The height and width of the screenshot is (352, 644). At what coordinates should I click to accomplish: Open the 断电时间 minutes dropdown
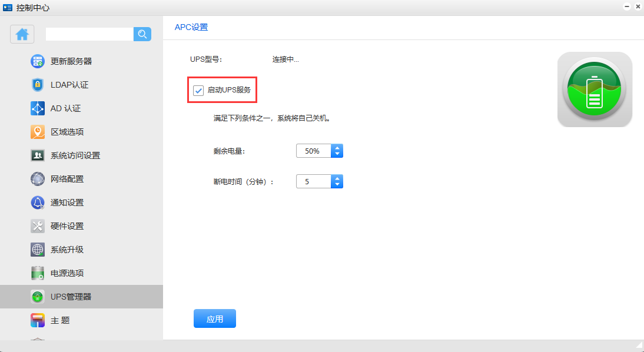(x=337, y=182)
